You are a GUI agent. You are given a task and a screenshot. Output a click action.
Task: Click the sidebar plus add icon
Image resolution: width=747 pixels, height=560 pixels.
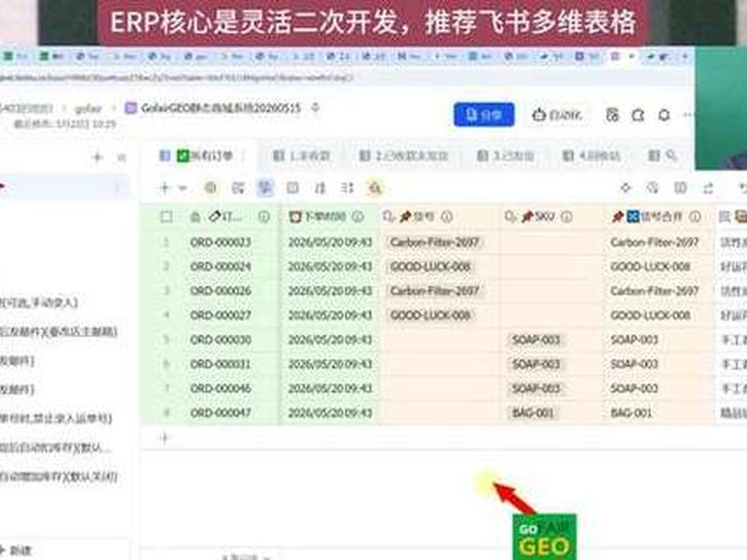(x=98, y=157)
